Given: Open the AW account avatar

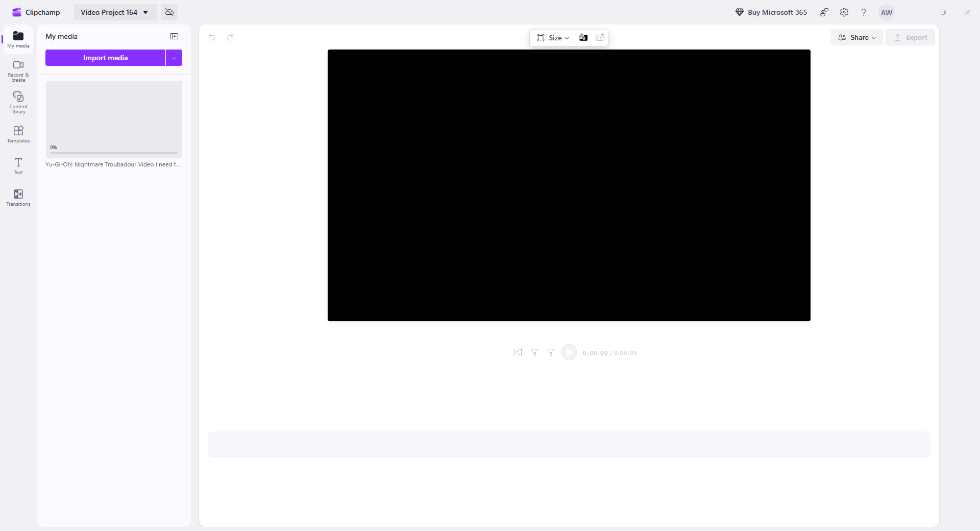Looking at the screenshot, I should tap(887, 13).
